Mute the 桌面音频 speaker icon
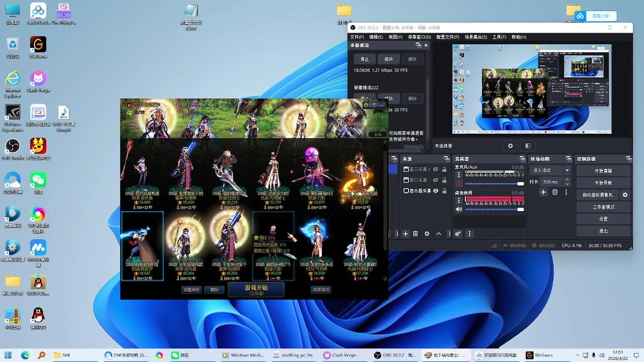Viewport: 644px width, 362px height. 459,209
